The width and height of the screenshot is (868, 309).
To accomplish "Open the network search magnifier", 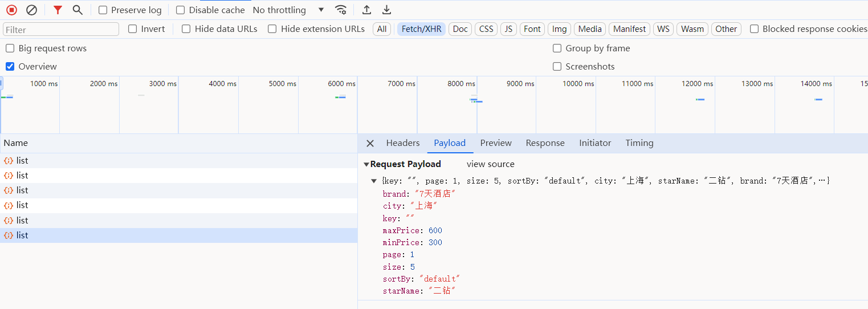I will pyautogui.click(x=78, y=10).
